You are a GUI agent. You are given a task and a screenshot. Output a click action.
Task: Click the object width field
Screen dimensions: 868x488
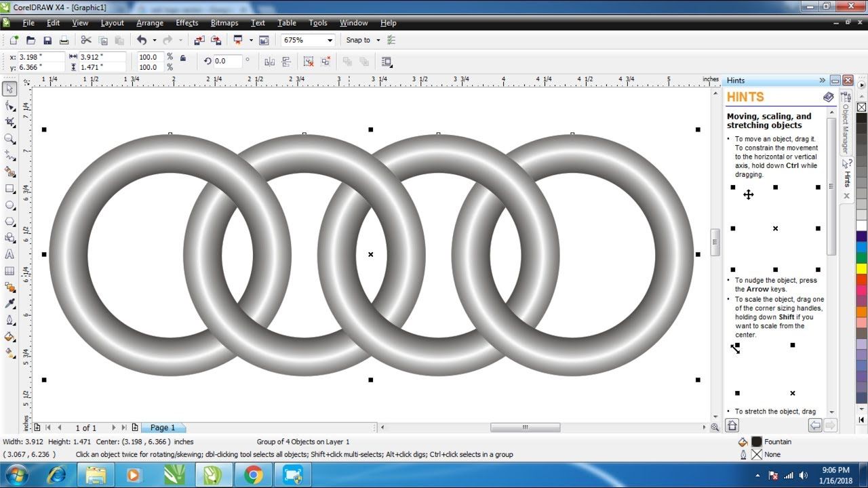pos(102,57)
